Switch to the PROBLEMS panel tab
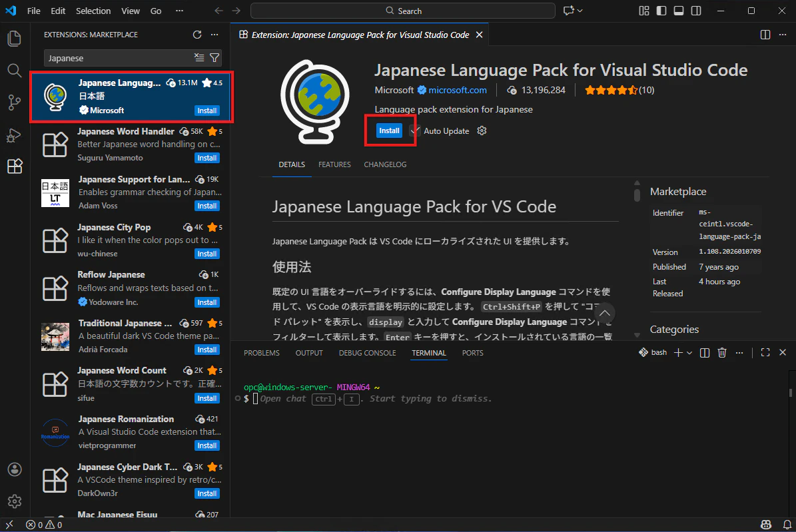Image resolution: width=796 pixels, height=532 pixels. [261, 353]
